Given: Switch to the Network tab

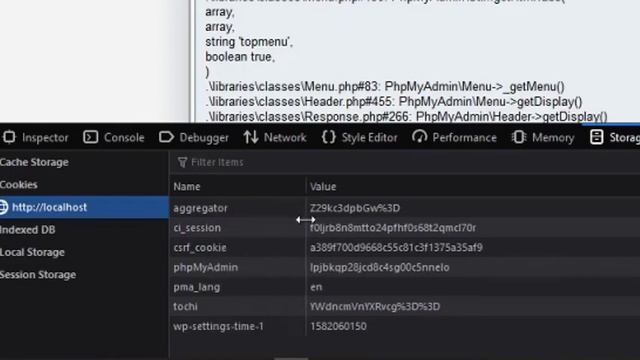Looking at the screenshot, I should [x=275, y=138].
